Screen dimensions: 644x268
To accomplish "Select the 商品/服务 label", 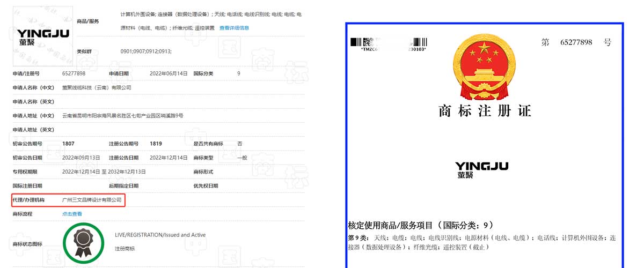I will click(x=88, y=21).
